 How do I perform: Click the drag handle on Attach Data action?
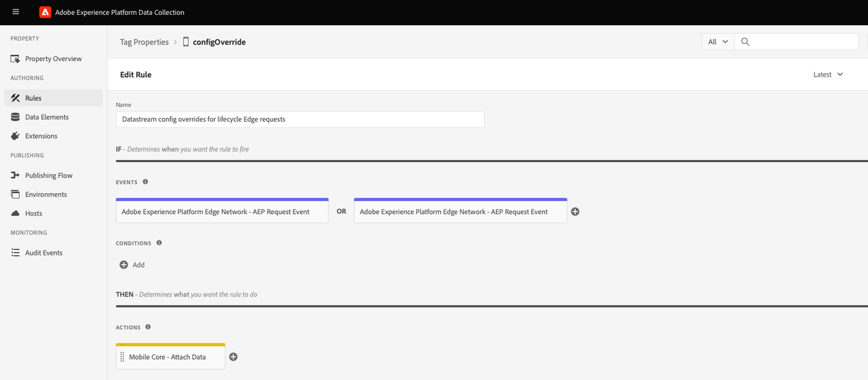tap(122, 357)
